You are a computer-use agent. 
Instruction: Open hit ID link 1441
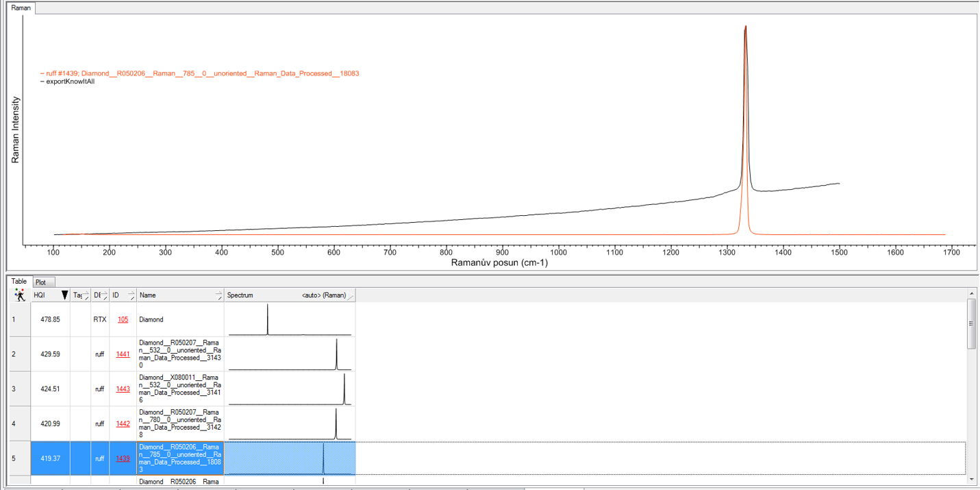click(123, 354)
